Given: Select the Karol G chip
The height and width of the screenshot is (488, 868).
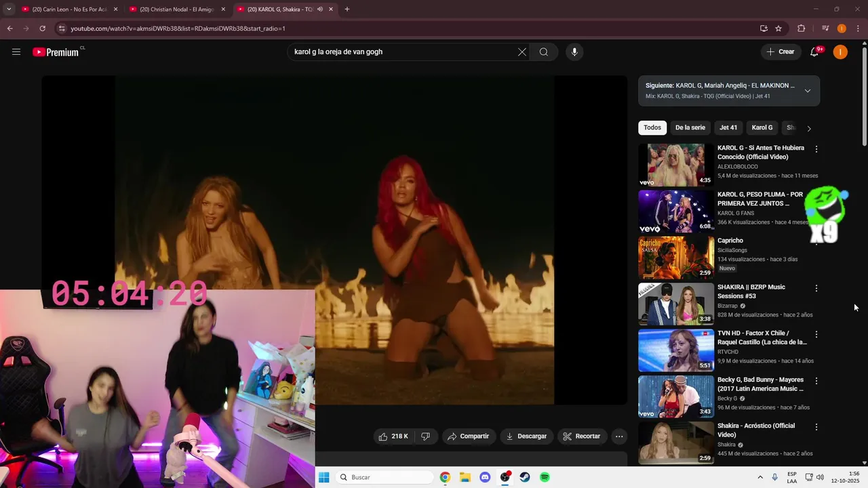Looking at the screenshot, I should click(762, 127).
